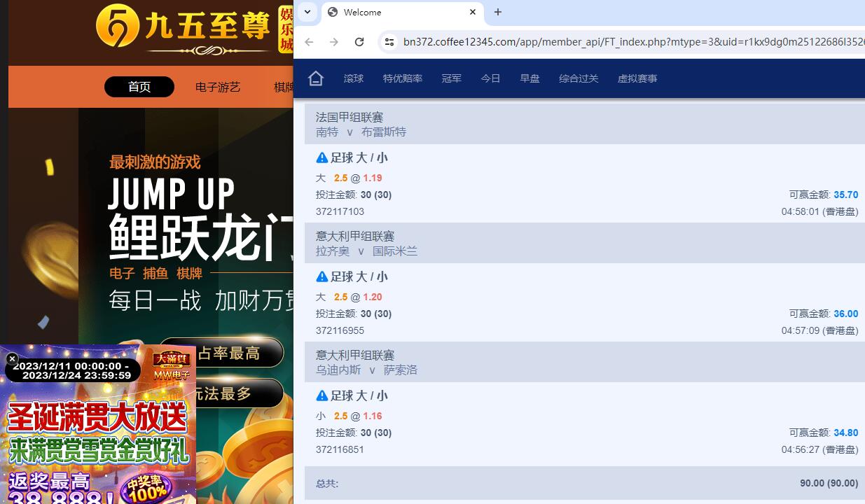Click the globe favicon on the Welcome tab

point(333,12)
